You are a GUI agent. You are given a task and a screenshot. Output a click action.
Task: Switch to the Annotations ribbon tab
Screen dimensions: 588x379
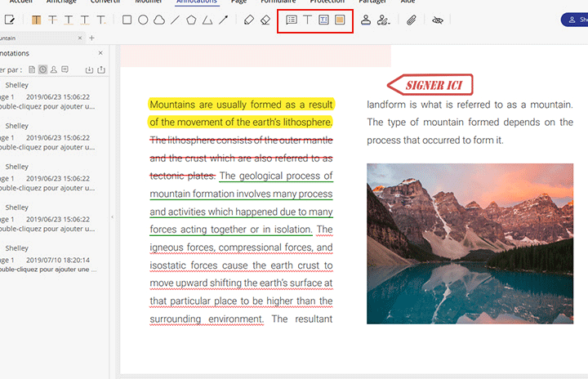(197, 2)
